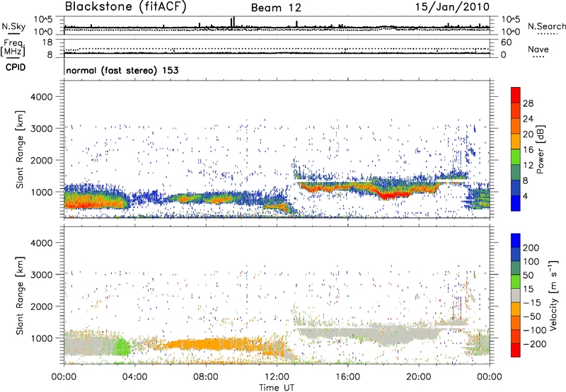Select the Time UT axis title
This screenshot has width=566, height=392.
tap(277, 388)
